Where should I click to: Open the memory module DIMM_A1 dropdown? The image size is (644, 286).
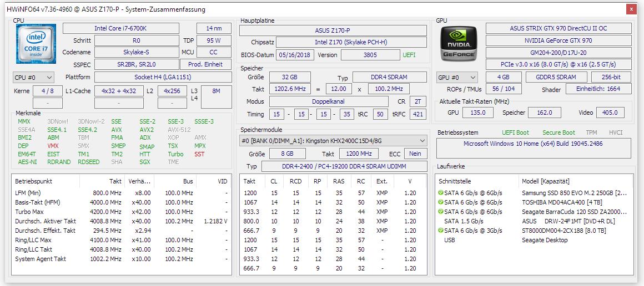coord(333,141)
